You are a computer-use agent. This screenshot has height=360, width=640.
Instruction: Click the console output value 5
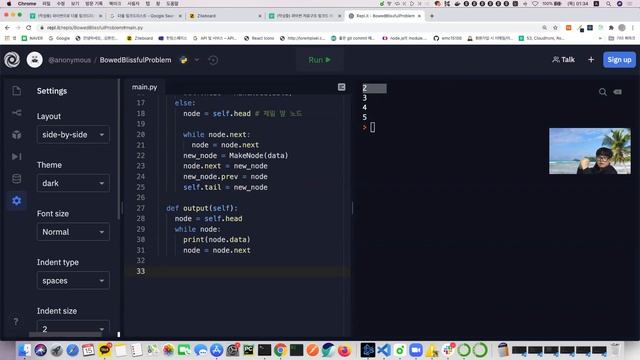click(x=364, y=117)
